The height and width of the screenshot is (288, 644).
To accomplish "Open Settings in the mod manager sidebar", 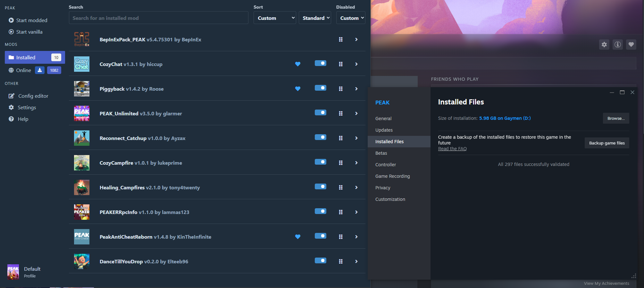I will pyautogui.click(x=22, y=107).
